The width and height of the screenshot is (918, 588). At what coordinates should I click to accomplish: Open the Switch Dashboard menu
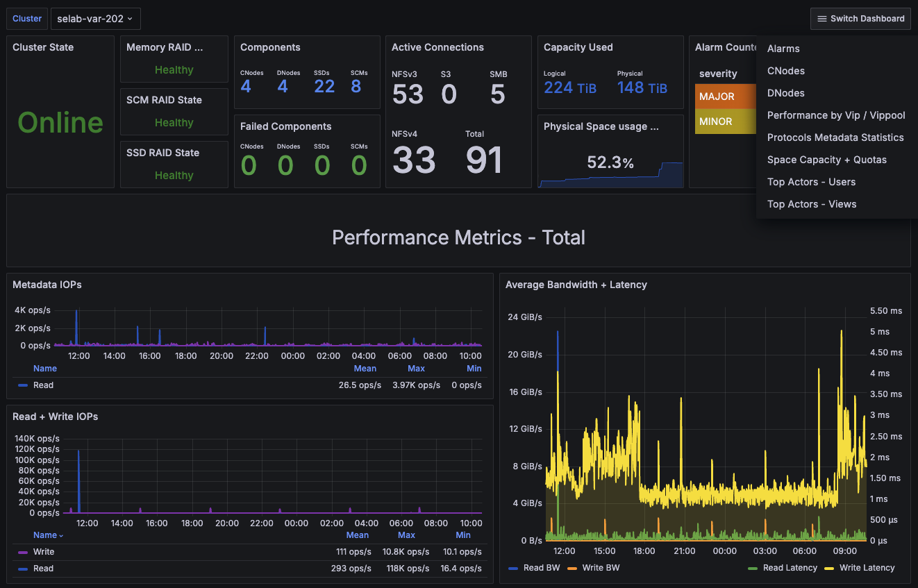pyautogui.click(x=860, y=19)
